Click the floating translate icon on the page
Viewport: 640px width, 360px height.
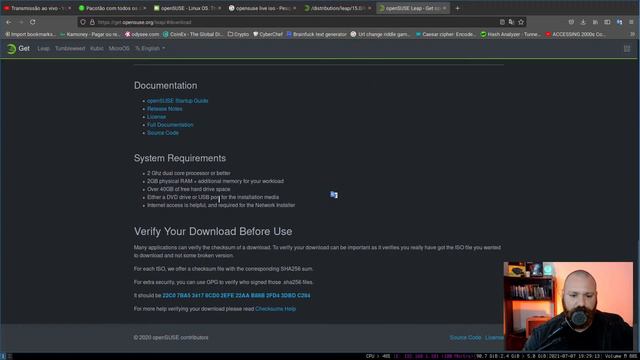334,195
